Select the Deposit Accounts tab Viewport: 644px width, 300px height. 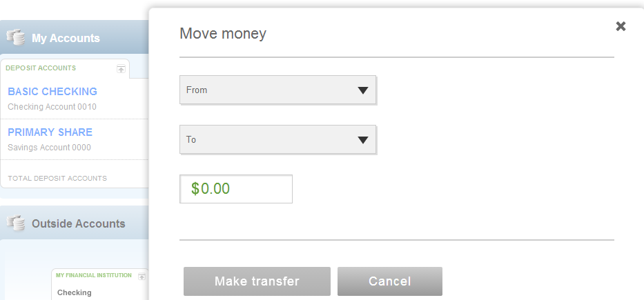click(41, 68)
